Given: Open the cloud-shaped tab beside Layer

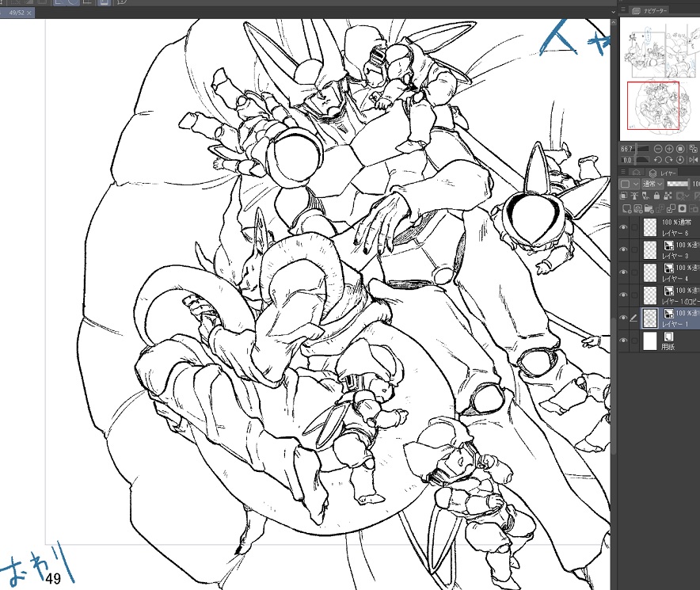Looking at the screenshot, I should (637, 173).
